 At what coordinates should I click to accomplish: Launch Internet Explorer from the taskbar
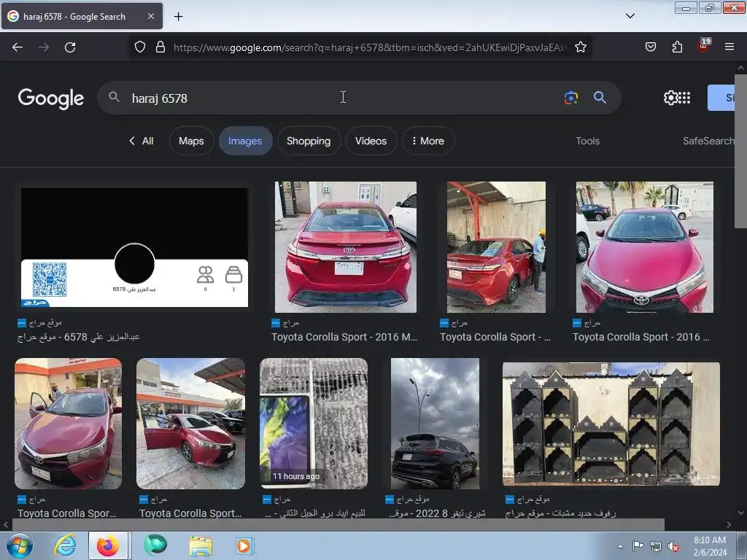[65, 545]
